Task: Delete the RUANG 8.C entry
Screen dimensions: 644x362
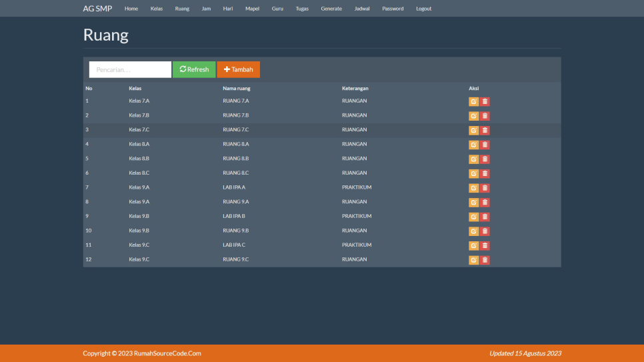Action: coord(485,173)
